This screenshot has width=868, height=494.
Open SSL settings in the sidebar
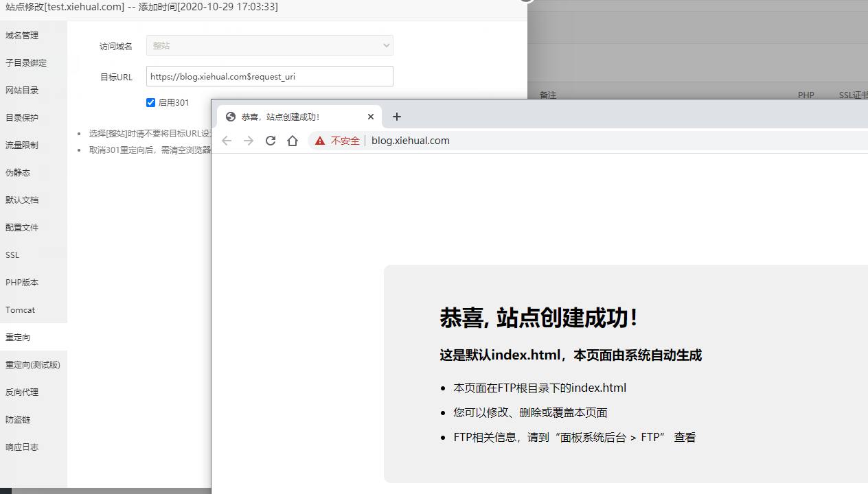tap(34, 255)
